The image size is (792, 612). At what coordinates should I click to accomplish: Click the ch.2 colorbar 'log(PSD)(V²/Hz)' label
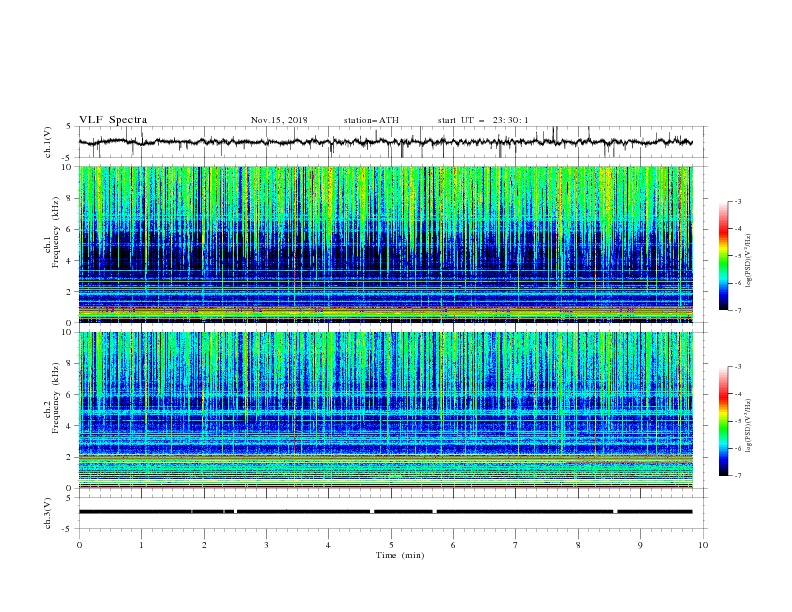point(749,425)
